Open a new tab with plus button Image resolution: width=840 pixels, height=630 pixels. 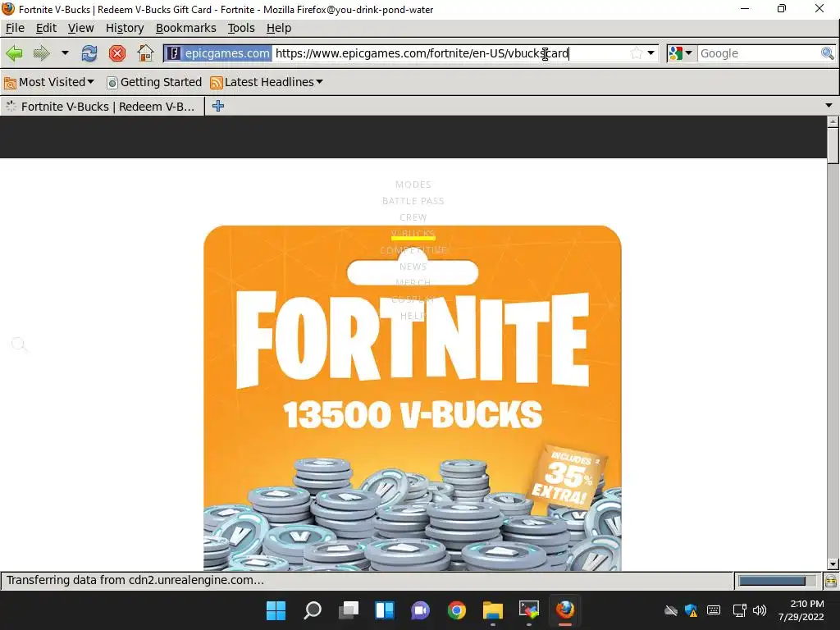click(x=218, y=106)
